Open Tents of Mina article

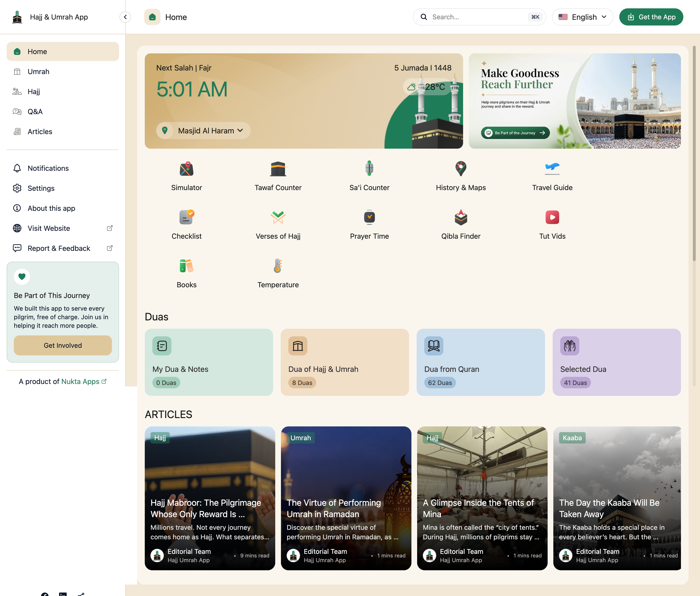click(482, 498)
